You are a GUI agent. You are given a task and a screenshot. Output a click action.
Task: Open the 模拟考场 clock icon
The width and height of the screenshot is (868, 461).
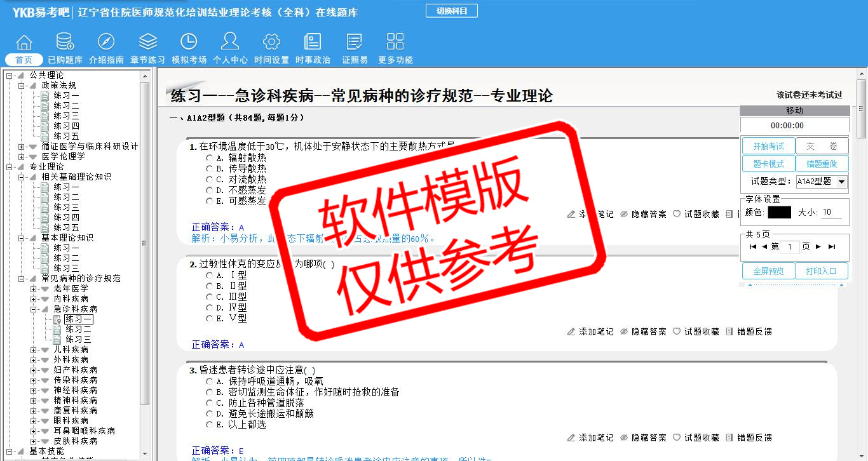point(189,43)
